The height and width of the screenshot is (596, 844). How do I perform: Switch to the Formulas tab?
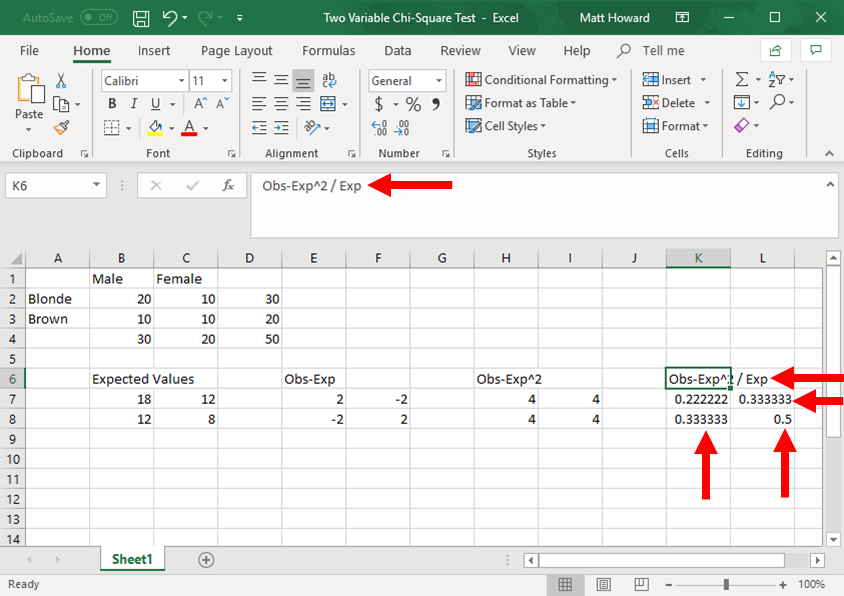328,51
